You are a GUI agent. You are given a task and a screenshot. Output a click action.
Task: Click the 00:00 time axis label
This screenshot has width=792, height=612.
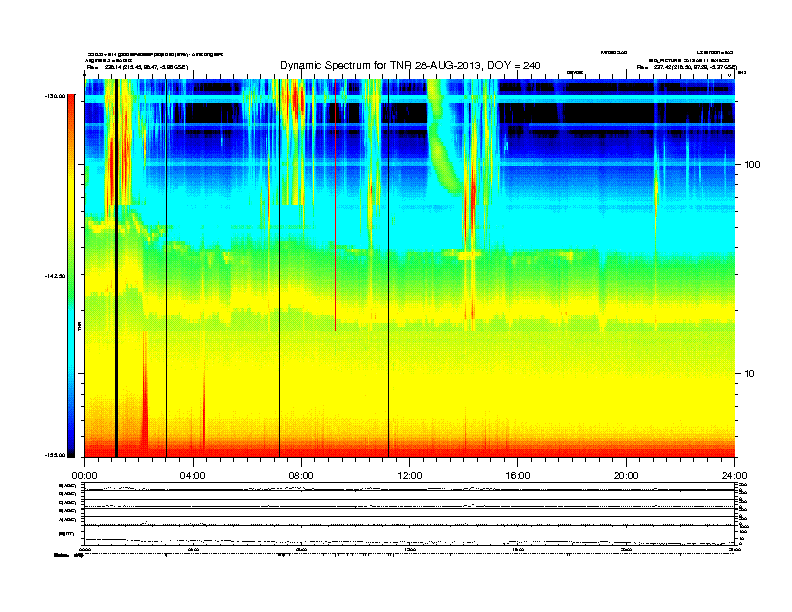84,476
